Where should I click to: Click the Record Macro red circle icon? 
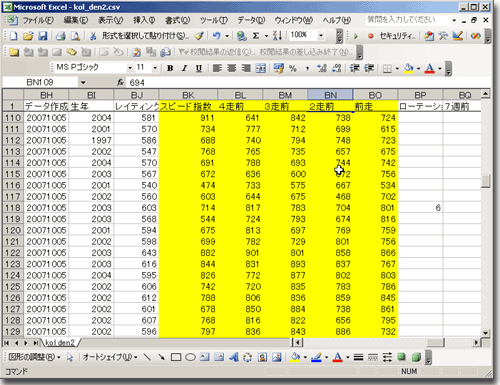370,36
